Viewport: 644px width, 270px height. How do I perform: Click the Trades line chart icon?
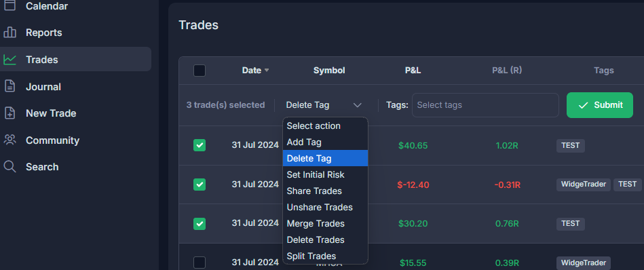[x=10, y=60]
